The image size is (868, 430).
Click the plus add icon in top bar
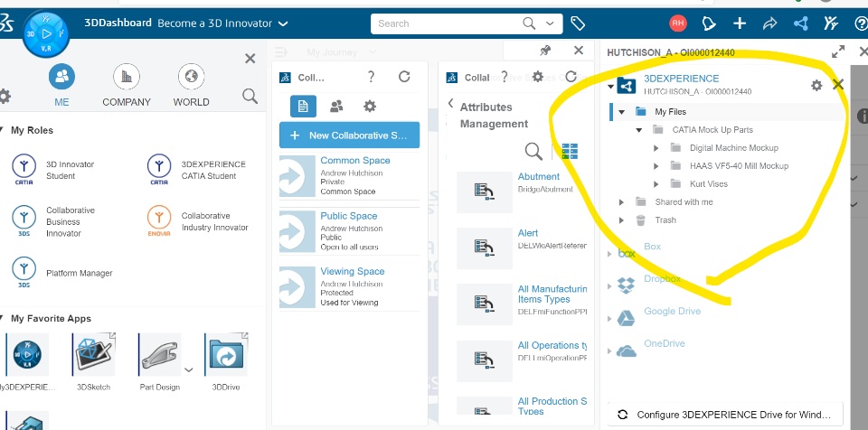(x=739, y=23)
